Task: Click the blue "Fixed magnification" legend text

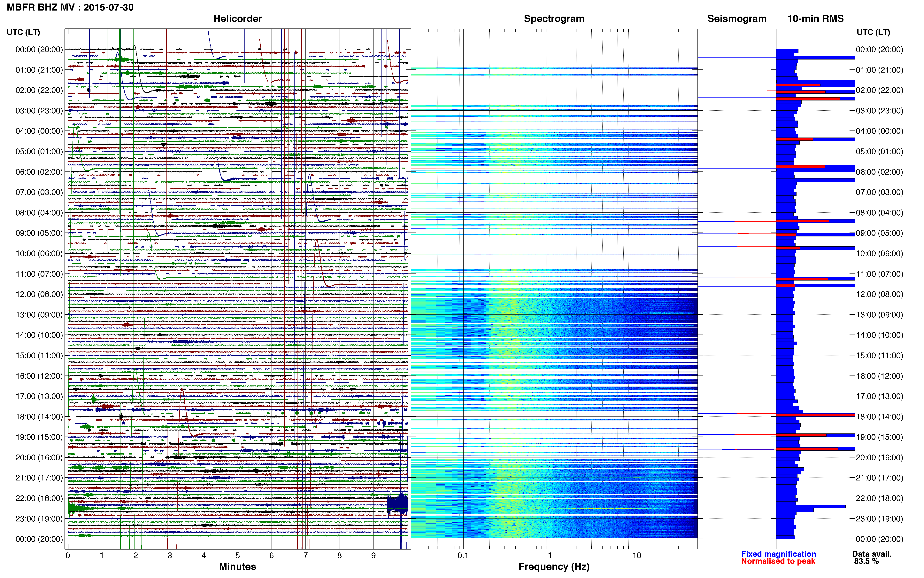Action: pyautogui.click(x=778, y=554)
